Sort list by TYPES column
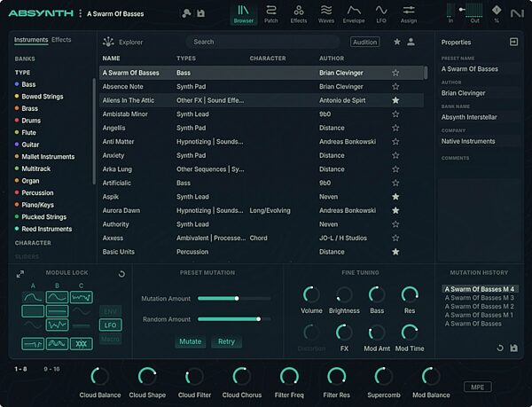The image size is (532, 407). point(186,59)
